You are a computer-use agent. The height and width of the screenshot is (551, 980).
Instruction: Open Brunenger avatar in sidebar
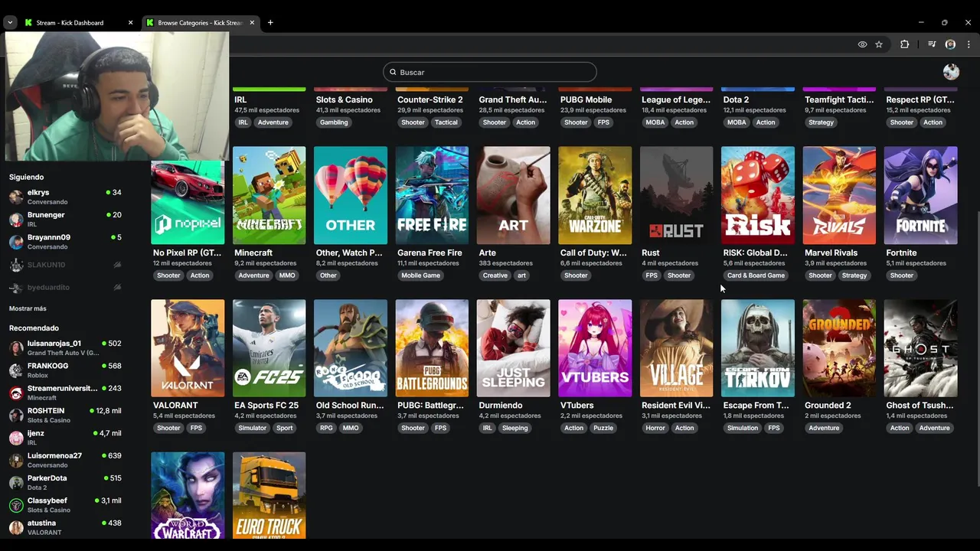click(16, 220)
